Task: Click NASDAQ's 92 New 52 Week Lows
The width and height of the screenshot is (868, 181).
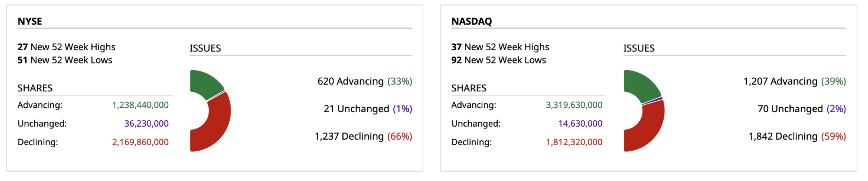Action: click(x=499, y=60)
